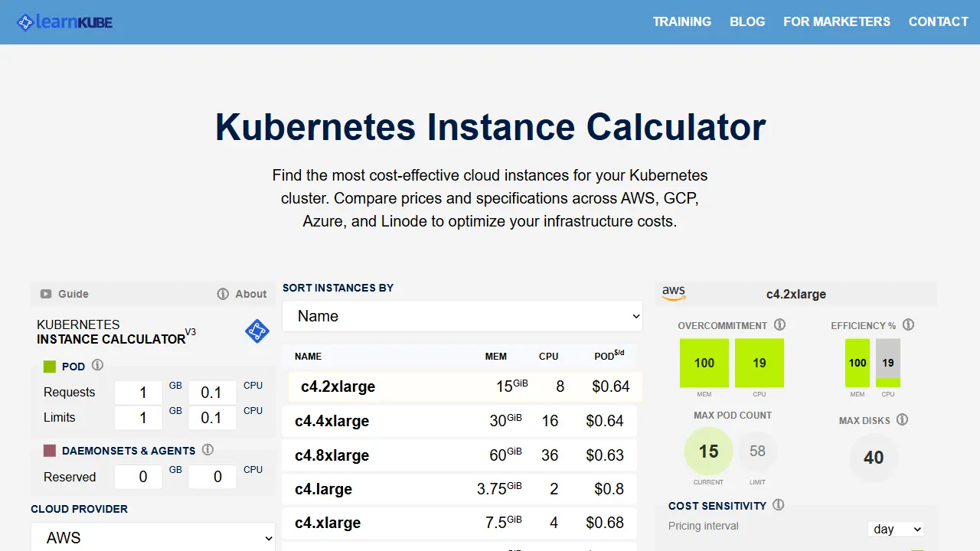Open the Sort Instances By dropdown
Screen dimensions: 980x551
click(x=462, y=316)
